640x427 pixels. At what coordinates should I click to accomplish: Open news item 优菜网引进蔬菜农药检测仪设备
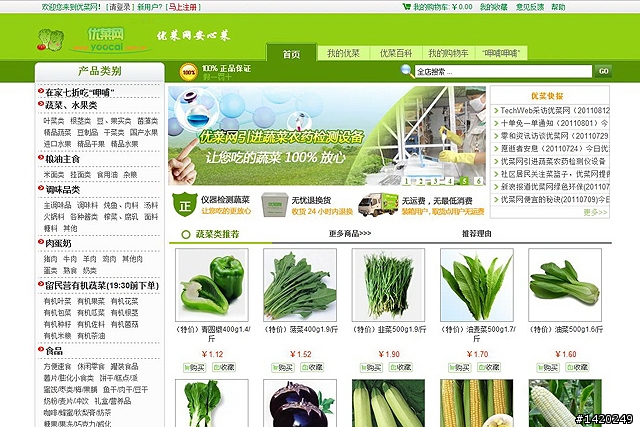pos(553,161)
